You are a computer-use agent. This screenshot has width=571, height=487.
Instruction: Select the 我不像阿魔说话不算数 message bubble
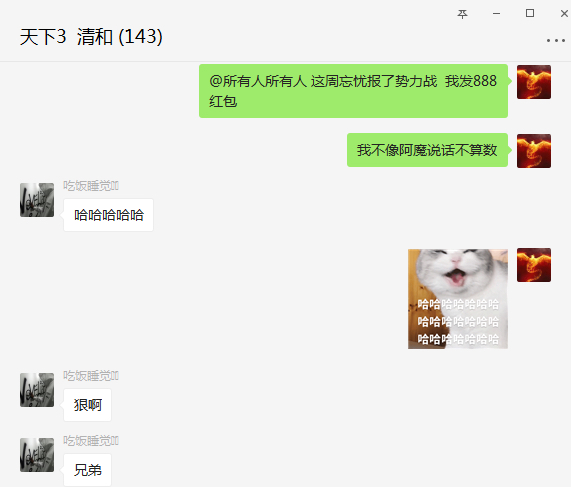point(427,150)
